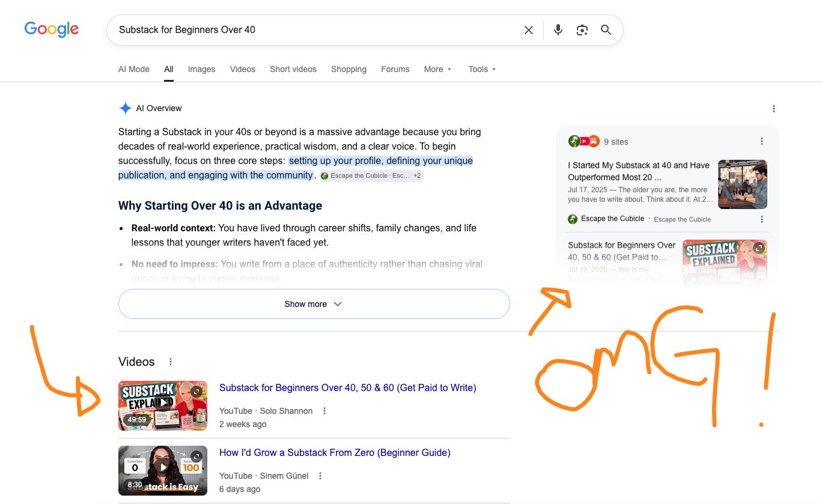The height and width of the screenshot is (504, 822).
Task: Open sidebar 'Substack for Beginners Over' source link
Action: [x=622, y=251]
